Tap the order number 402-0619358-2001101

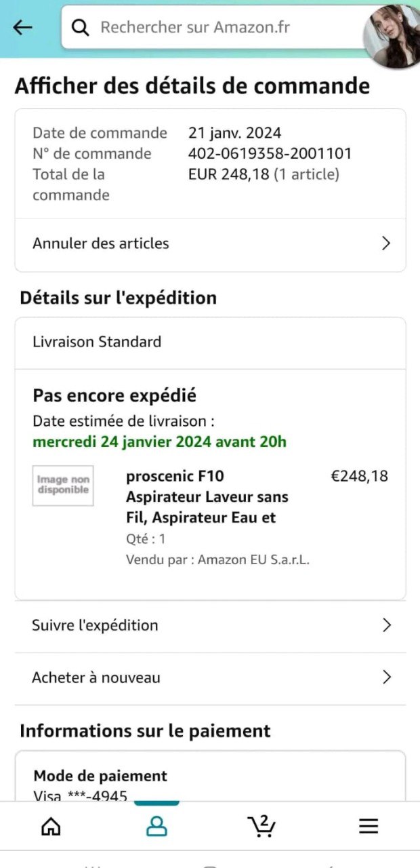[270, 153]
